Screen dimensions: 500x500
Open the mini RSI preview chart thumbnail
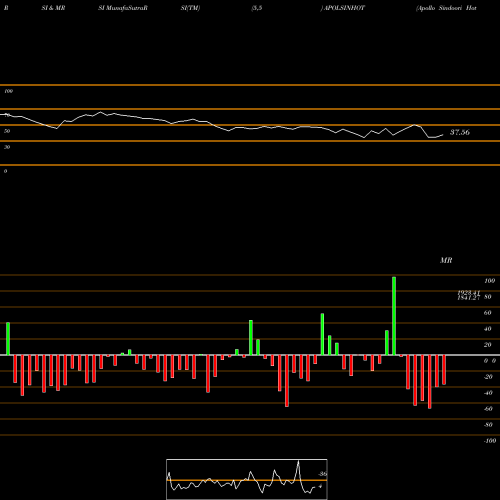point(247,479)
